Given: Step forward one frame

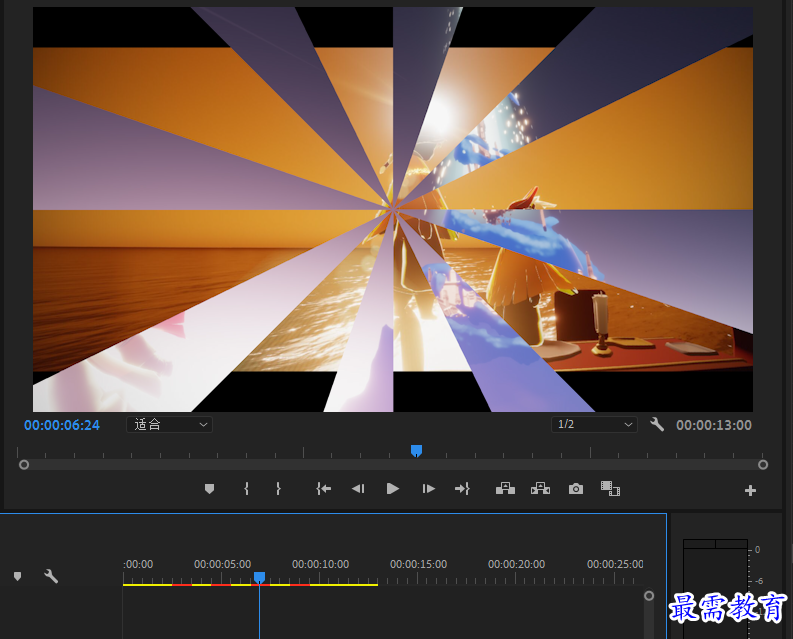Looking at the screenshot, I should point(428,489).
